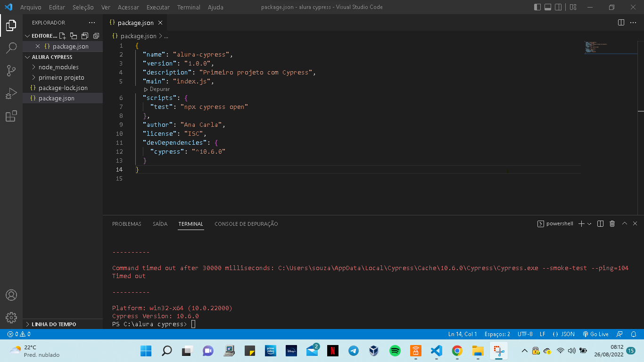Open the Run and Debug view
This screenshot has width=644, height=362.
[11, 93]
